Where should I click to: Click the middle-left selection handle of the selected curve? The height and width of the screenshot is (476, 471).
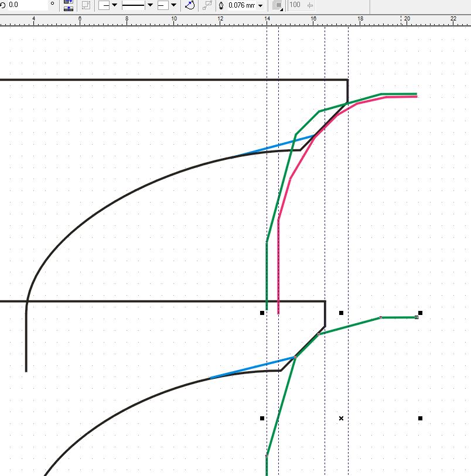coord(262,418)
